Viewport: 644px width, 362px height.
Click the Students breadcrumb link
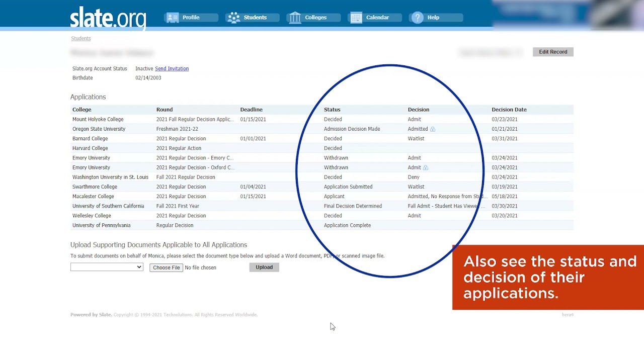[81, 38]
